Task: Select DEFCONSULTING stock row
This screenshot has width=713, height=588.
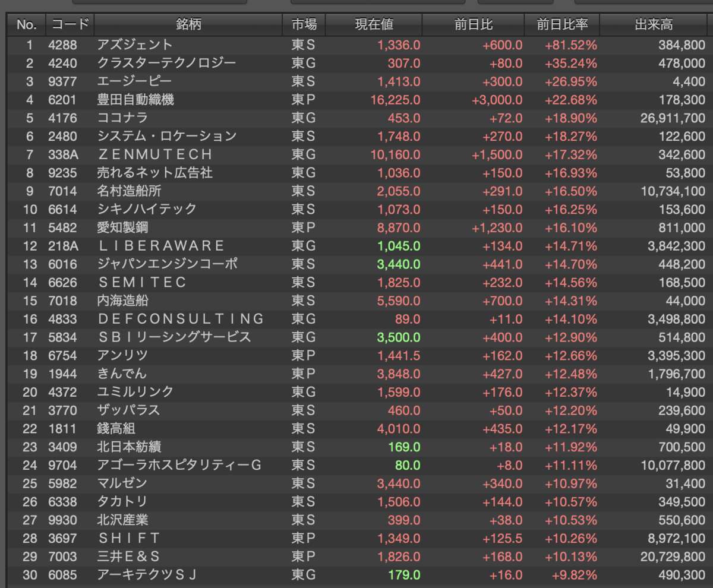Action: point(358,319)
